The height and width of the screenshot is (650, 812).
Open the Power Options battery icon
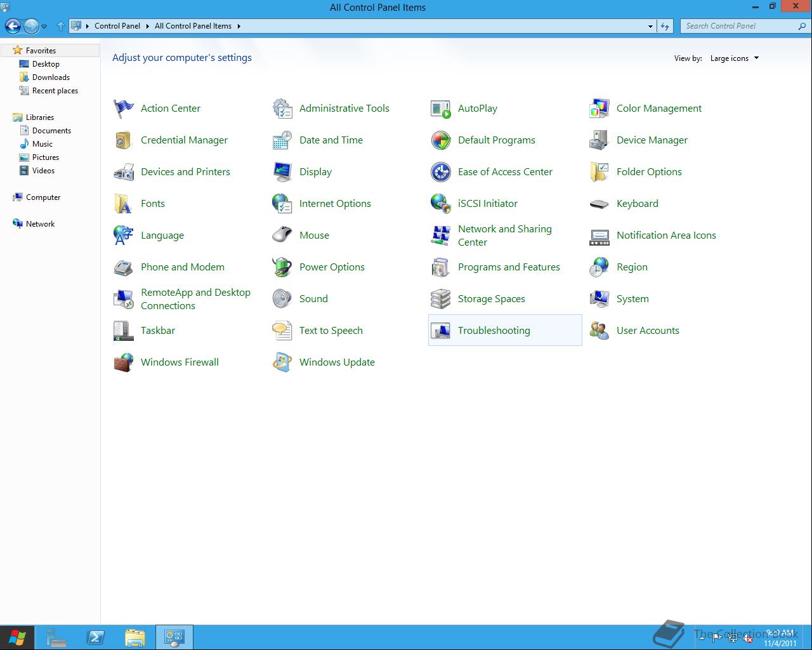point(282,267)
